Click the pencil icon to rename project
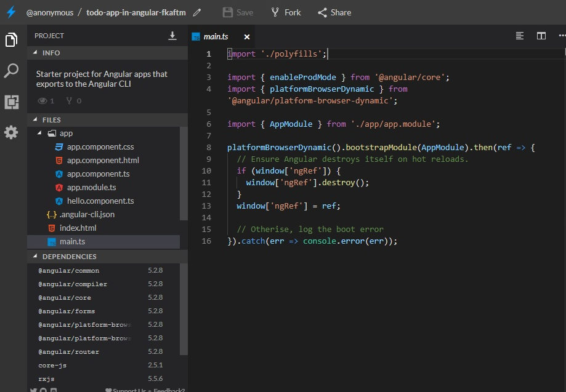The height and width of the screenshot is (392, 566). click(197, 12)
